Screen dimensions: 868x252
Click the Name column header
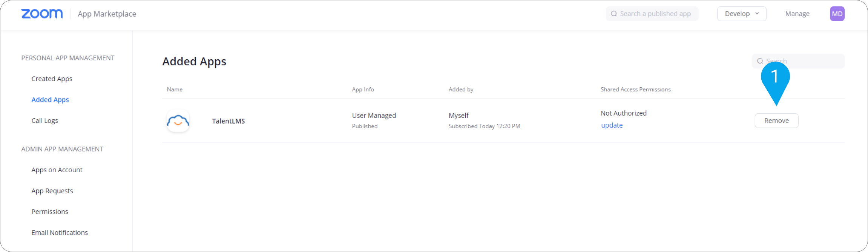click(x=175, y=90)
